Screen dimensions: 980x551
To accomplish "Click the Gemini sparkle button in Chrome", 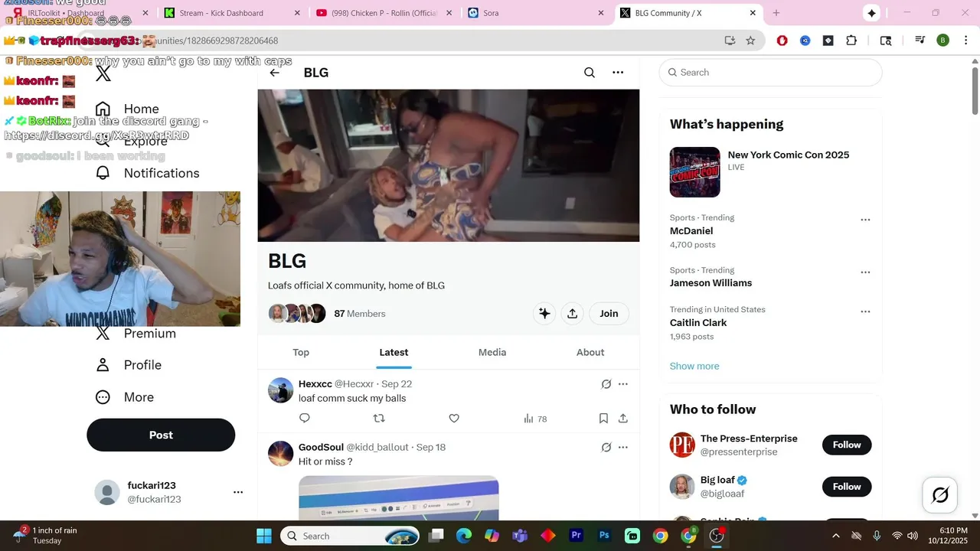I will (x=871, y=13).
